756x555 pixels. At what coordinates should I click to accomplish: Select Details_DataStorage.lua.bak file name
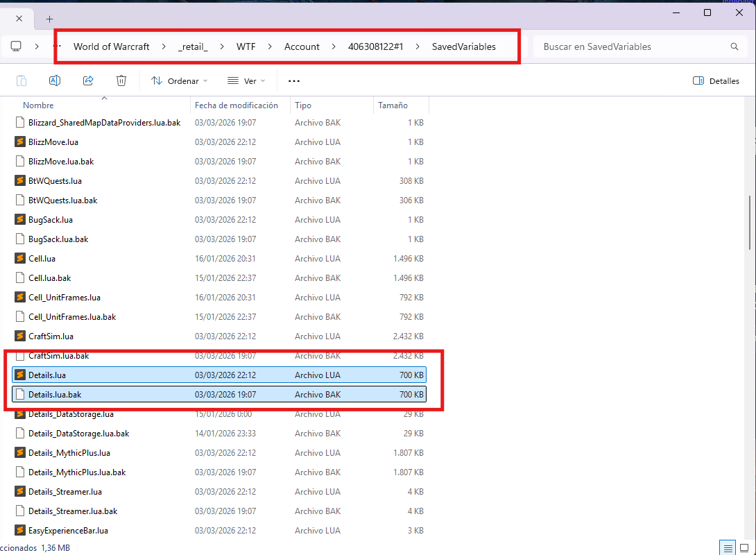[78, 434]
